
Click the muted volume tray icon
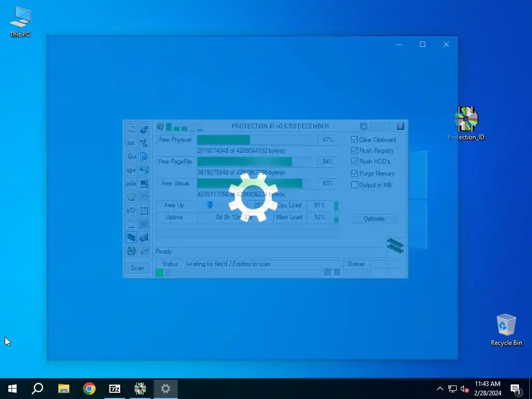click(464, 389)
